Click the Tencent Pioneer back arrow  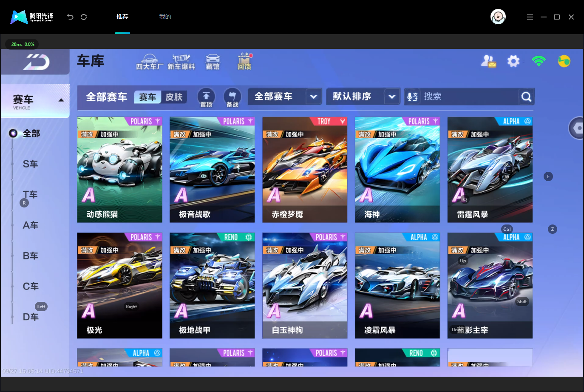coord(70,17)
